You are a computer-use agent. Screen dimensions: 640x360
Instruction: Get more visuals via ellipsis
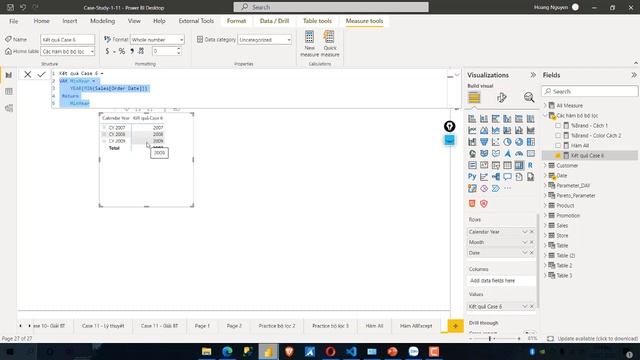[507, 188]
